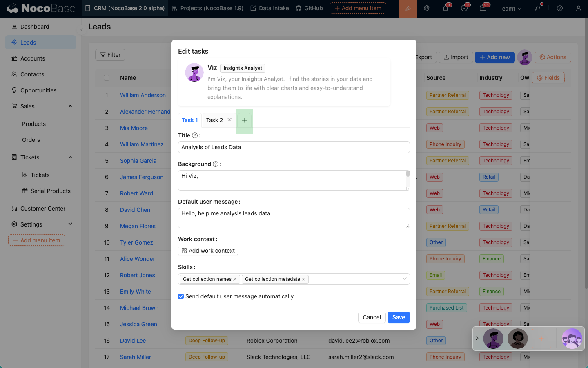Save the edited tasks

398,317
